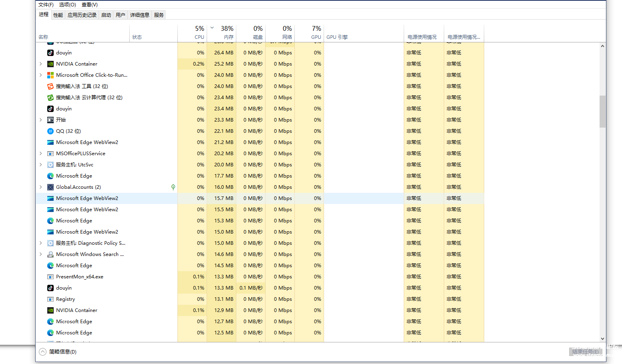Click the QQ (32 位) process icon
Image resolution: width=622 pixels, height=364 pixels.
coord(50,131)
